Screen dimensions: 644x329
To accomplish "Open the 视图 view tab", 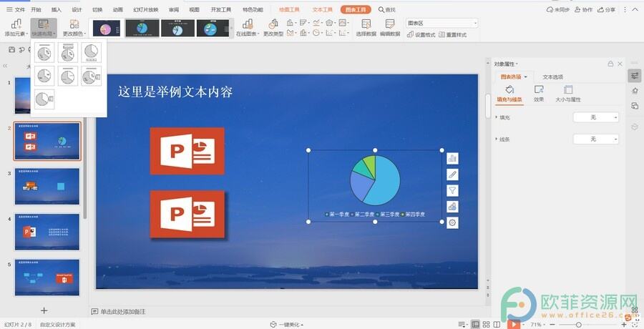I will (194, 9).
